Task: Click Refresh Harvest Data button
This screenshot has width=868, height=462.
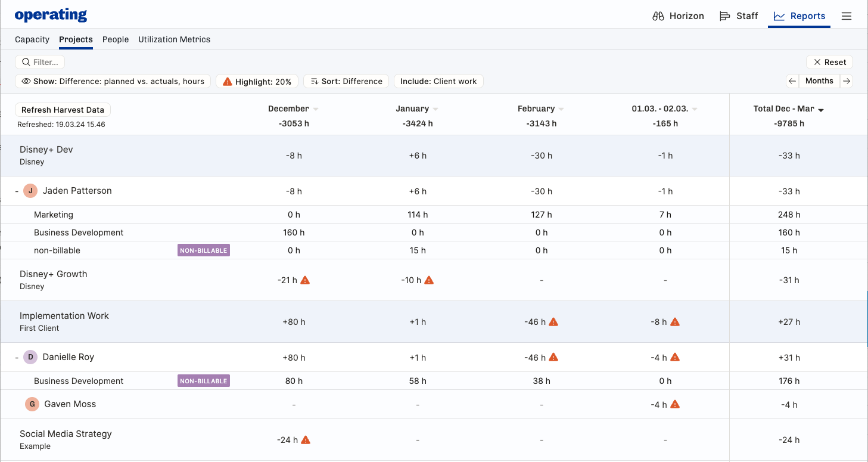Action: click(63, 110)
